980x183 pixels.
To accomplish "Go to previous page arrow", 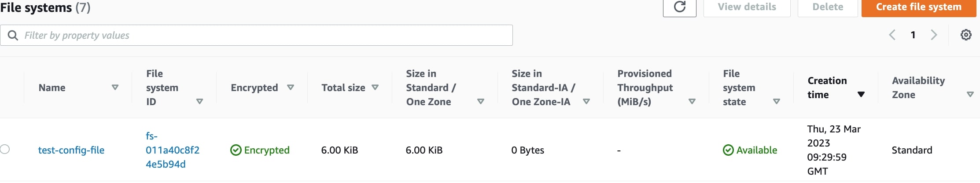I will 892,35.
